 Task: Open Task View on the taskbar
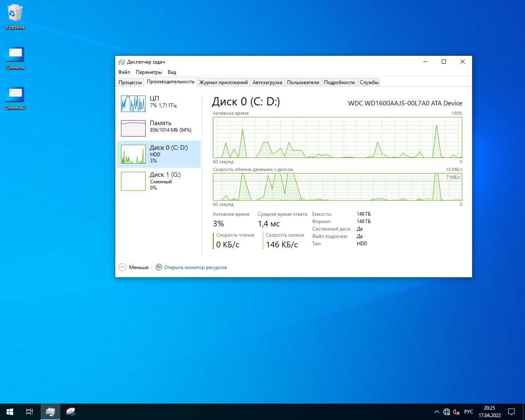(x=30, y=412)
